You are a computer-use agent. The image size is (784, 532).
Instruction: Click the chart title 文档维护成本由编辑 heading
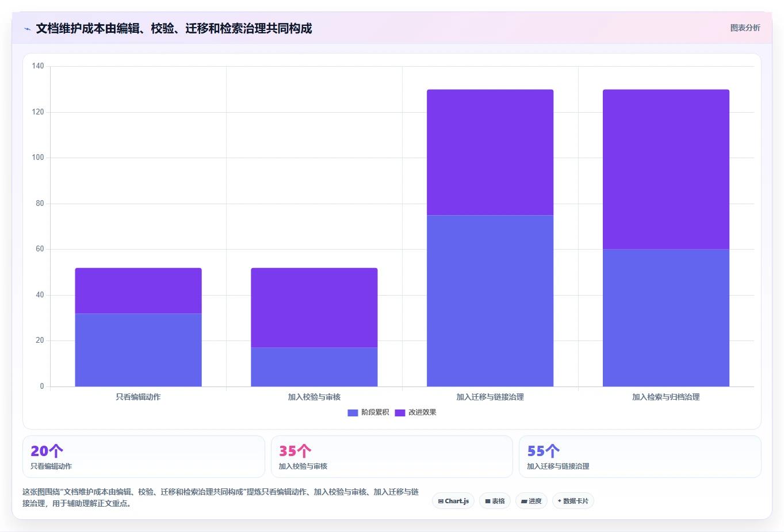tap(174, 28)
